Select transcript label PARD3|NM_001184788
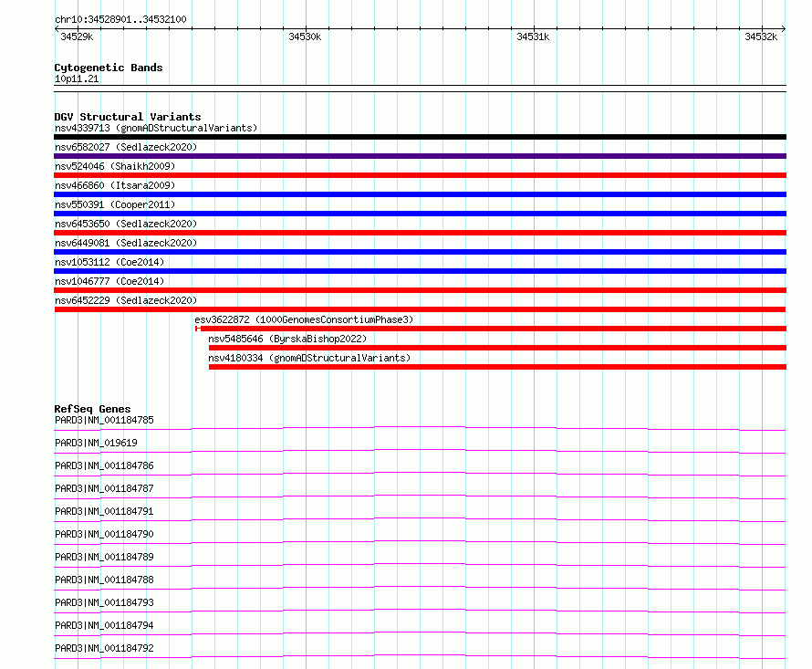 [x=104, y=580]
